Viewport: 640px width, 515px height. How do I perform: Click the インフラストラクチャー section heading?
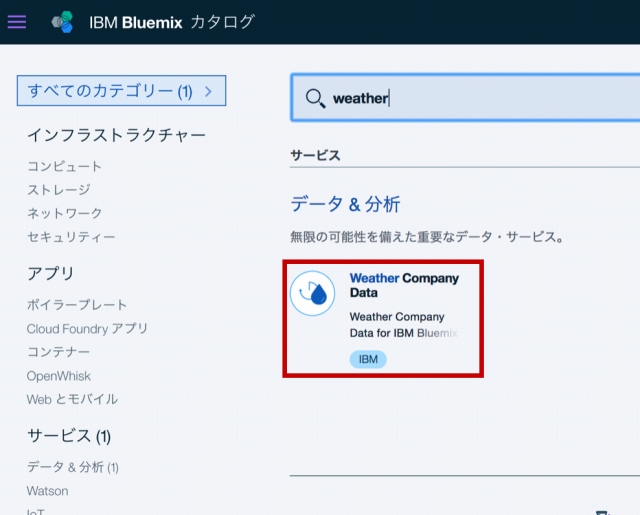click(116, 135)
